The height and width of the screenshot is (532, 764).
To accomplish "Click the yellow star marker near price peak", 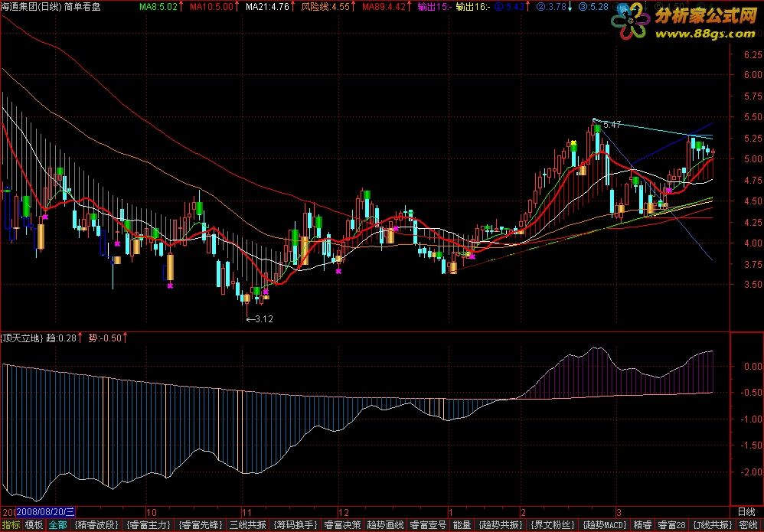I will 573,142.
